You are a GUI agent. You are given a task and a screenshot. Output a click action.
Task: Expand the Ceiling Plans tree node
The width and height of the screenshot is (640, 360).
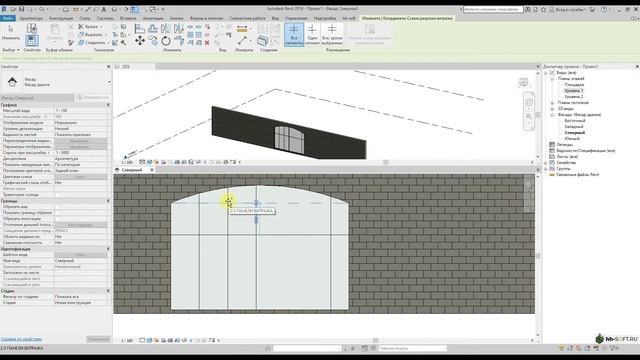552,103
